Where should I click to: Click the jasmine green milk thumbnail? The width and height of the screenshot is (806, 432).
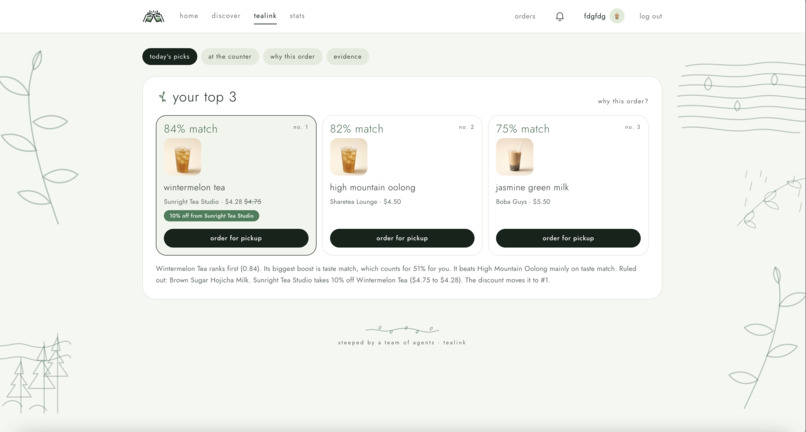[515, 157]
